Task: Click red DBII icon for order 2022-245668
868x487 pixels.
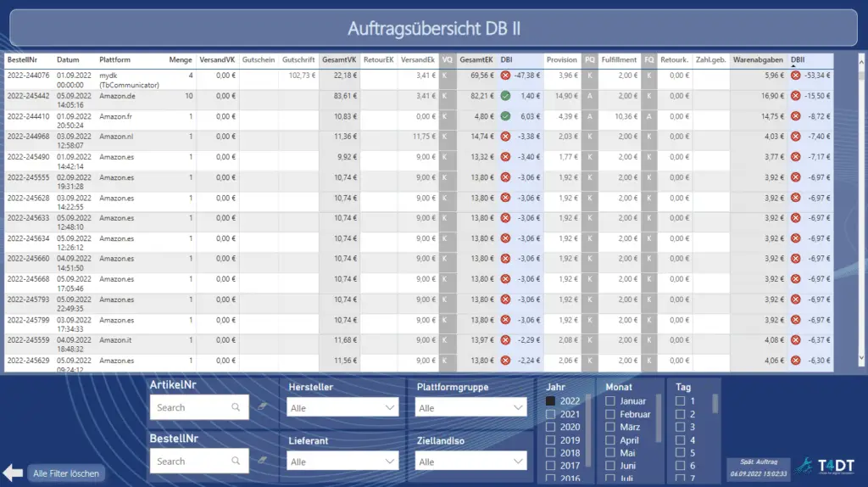Action: [x=795, y=278]
